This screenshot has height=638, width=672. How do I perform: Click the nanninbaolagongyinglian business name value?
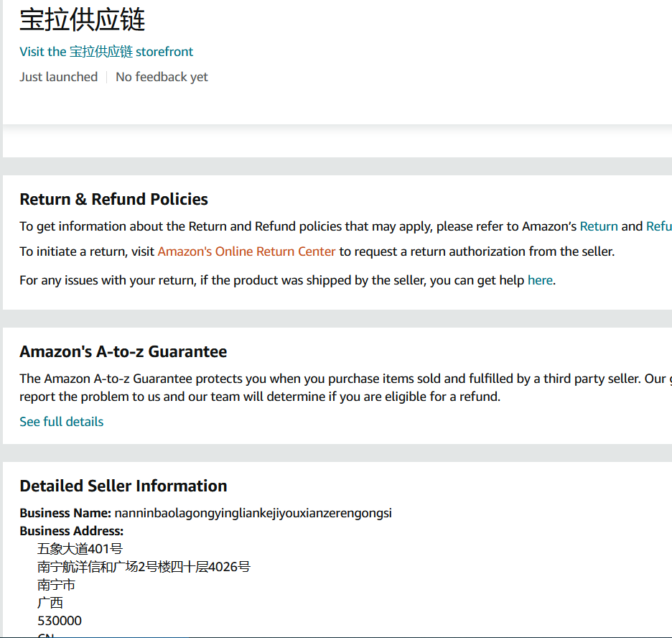click(253, 513)
